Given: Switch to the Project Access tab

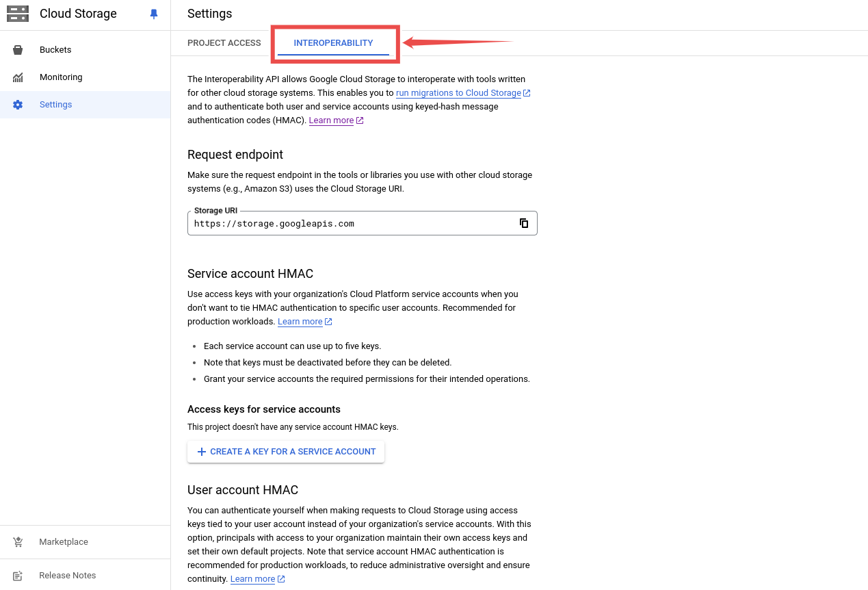Looking at the screenshot, I should (224, 43).
